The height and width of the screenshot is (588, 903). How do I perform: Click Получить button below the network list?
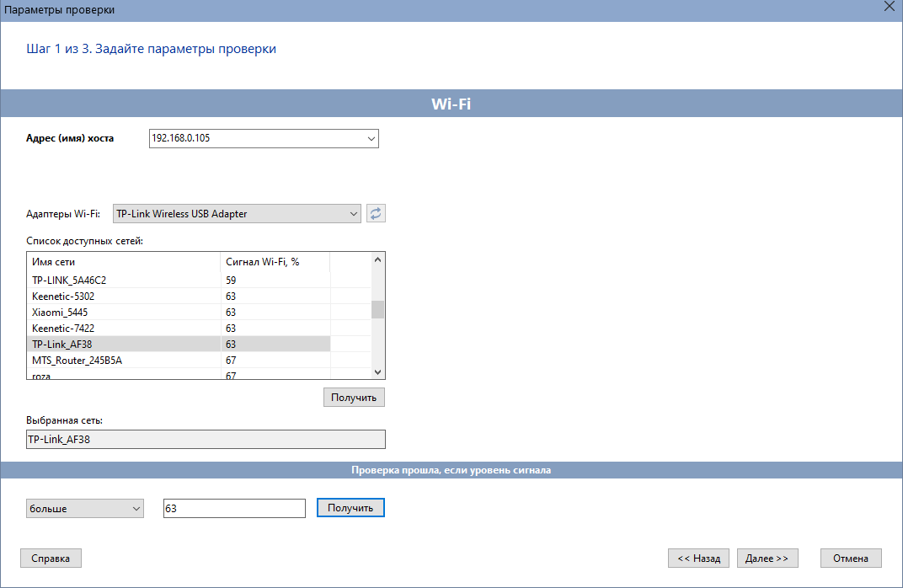tap(354, 397)
